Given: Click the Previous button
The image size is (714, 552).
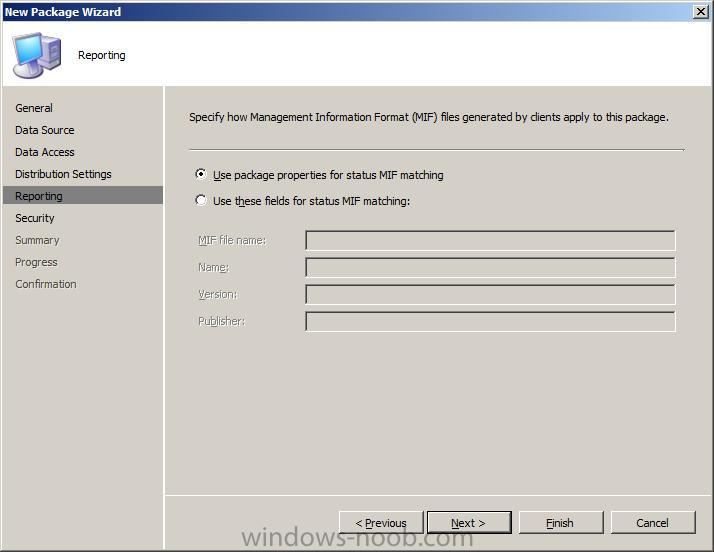Looking at the screenshot, I should pos(381,522).
